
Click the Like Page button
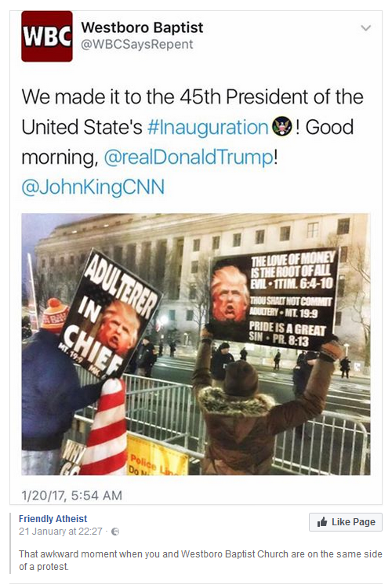[346, 522]
